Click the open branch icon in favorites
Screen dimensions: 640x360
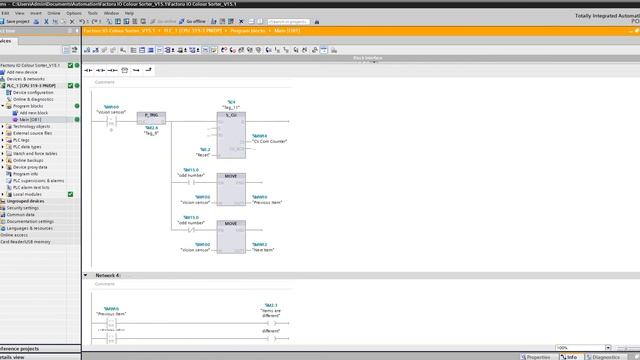136,70
